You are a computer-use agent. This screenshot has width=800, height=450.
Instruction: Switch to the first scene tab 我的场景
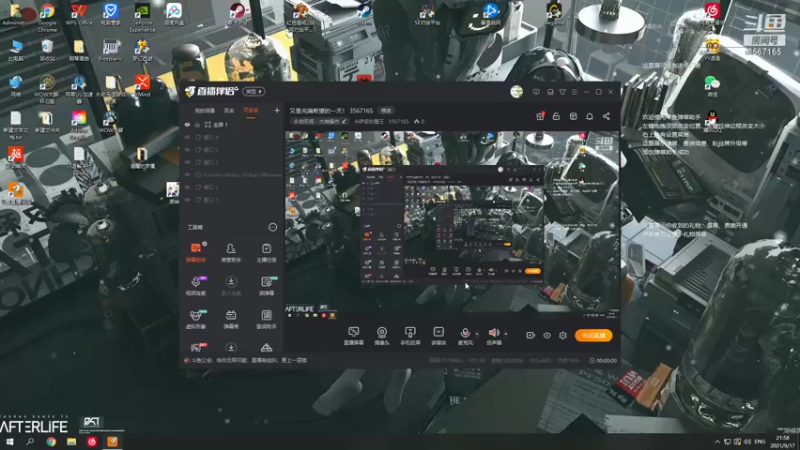tap(205, 111)
